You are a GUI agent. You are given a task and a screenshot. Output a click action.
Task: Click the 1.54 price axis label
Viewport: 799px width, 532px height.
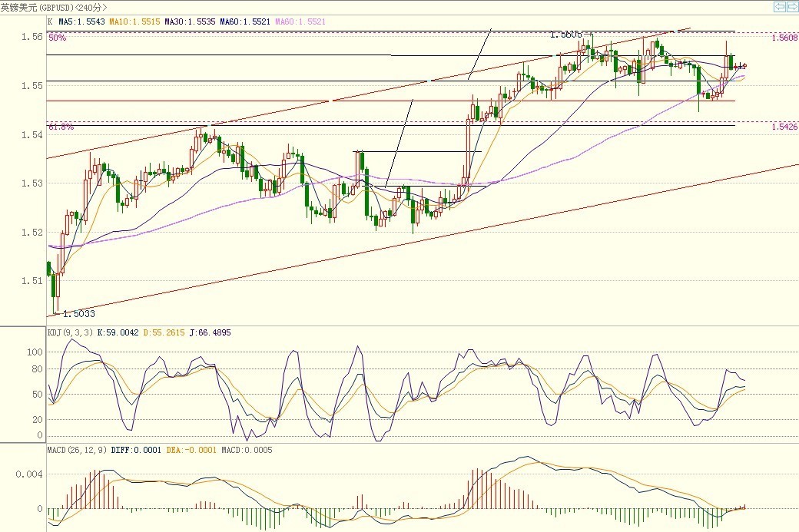pyautogui.click(x=31, y=134)
